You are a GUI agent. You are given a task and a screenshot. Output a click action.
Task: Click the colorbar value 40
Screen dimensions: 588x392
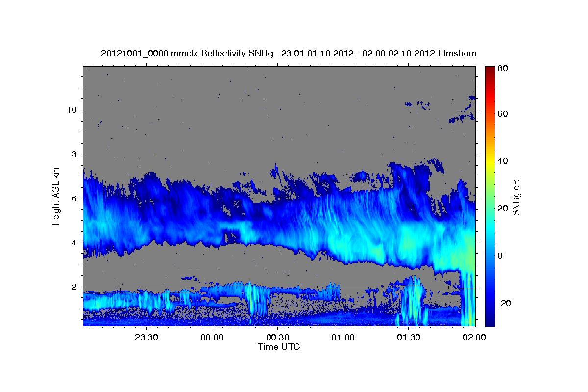point(502,161)
